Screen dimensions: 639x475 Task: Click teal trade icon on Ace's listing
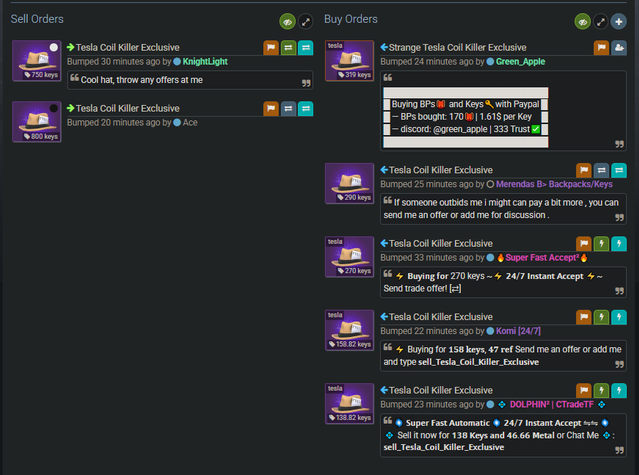click(306, 109)
